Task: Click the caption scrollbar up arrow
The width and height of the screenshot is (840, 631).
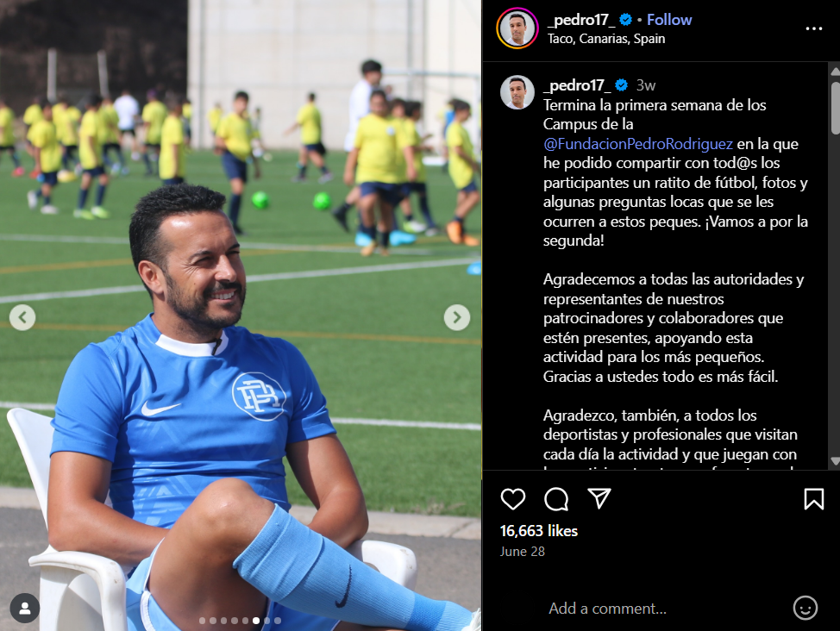Action: [x=835, y=72]
